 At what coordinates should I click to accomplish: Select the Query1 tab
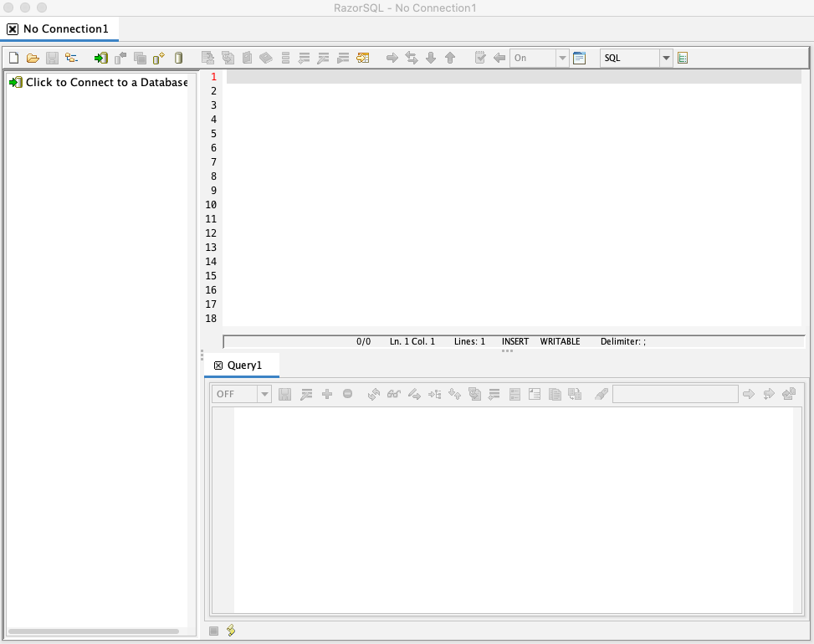coord(244,365)
